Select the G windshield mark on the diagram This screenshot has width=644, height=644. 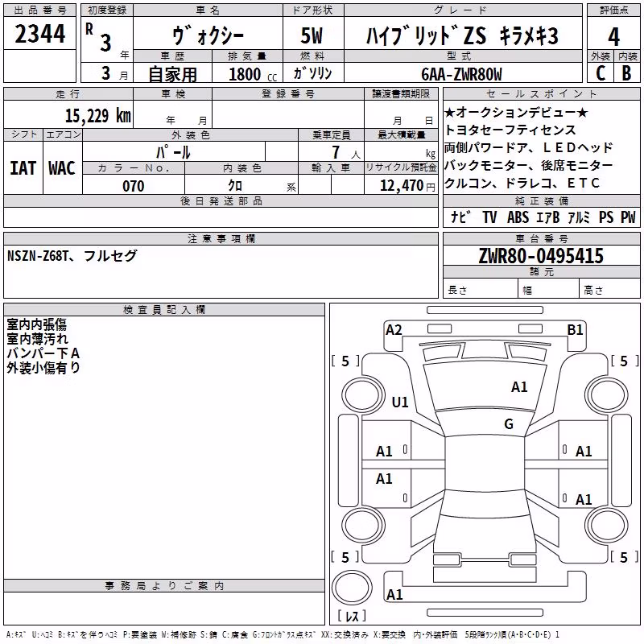[x=509, y=423]
